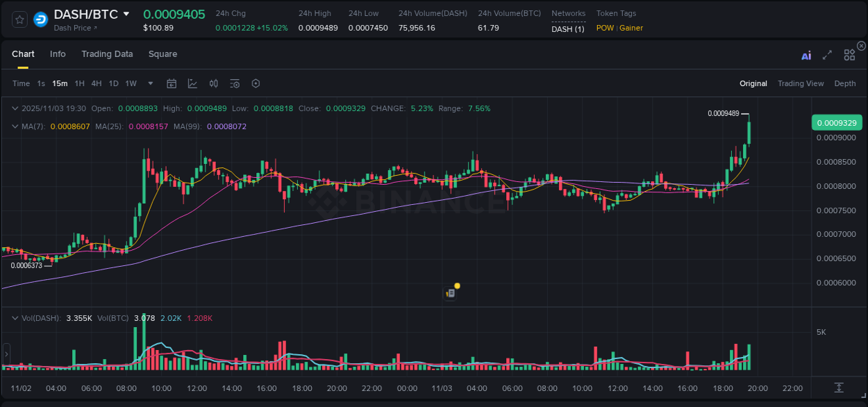Collapse the MA indicator row chevron
This screenshot has width=868, height=407.
(15, 127)
